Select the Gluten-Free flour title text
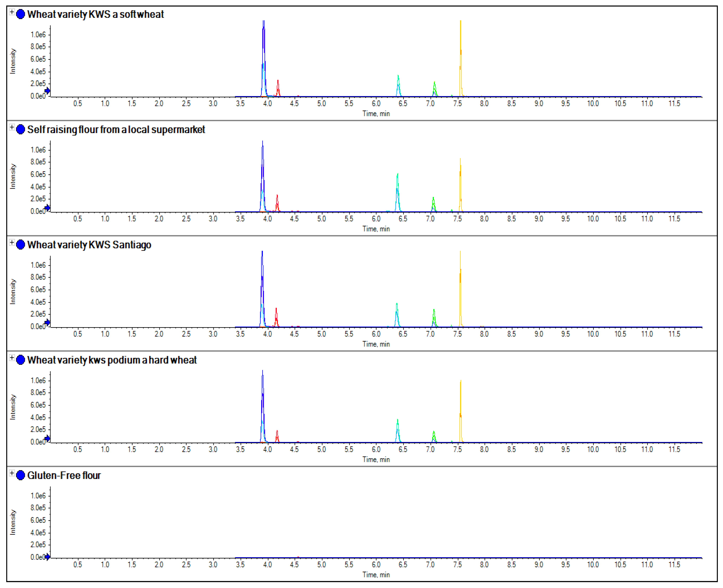The height and width of the screenshot is (588, 723). 64,476
